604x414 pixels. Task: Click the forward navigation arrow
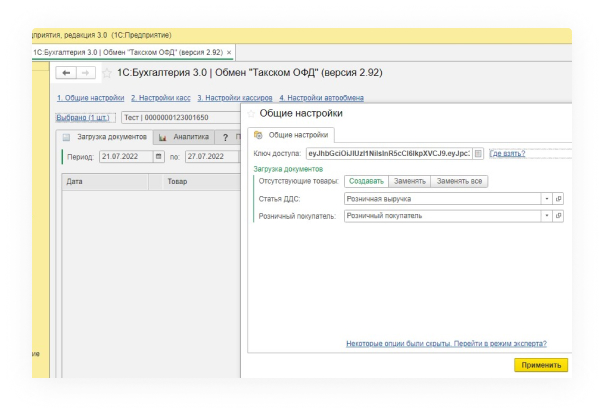(x=86, y=73)
